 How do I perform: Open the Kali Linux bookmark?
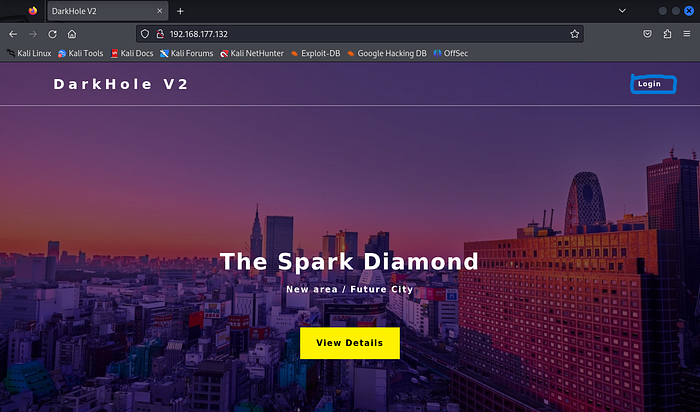tap(28, 53)
